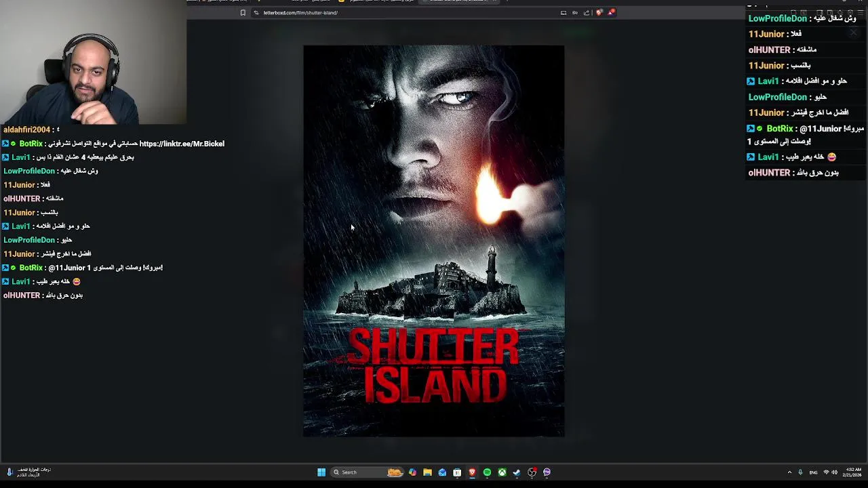868x488 pixels.
Task: Open the purple chat app in taskbar
Action: (x=547, y=472)
